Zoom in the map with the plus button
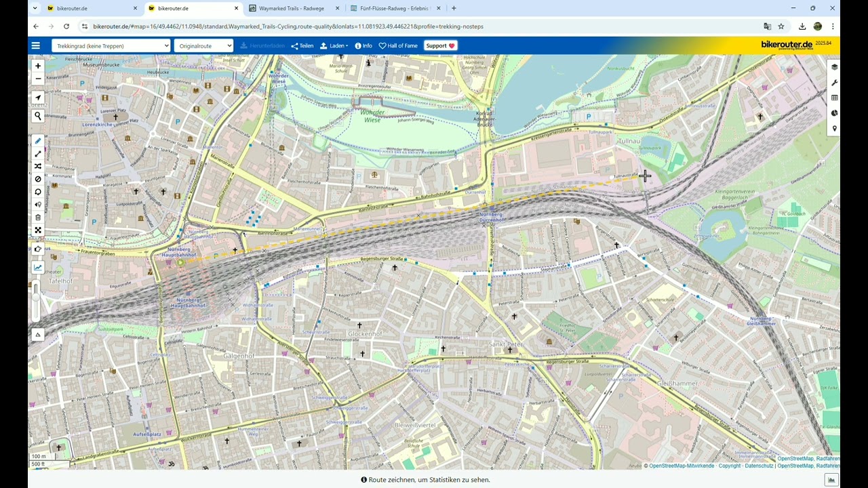This screenshot has width=868, height=488. click(x=38, y=66)
